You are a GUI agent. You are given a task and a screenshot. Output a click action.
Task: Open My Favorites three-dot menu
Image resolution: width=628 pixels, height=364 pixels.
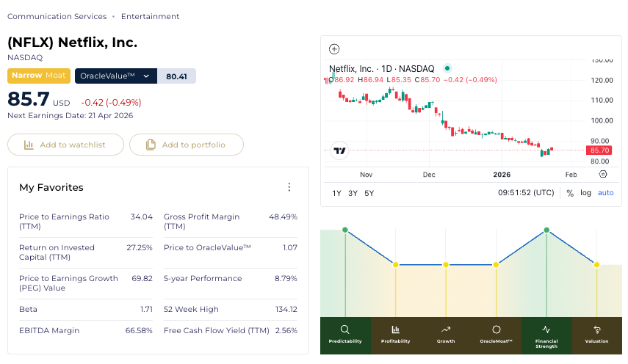tap(289, 188)
